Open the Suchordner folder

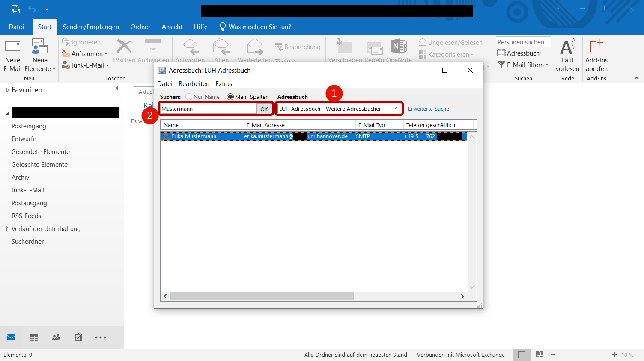28,242
